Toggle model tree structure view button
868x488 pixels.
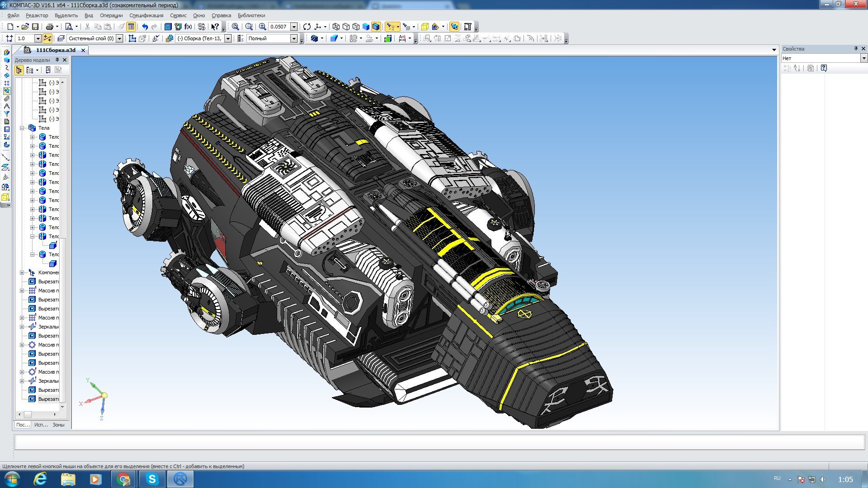point(19,70)
